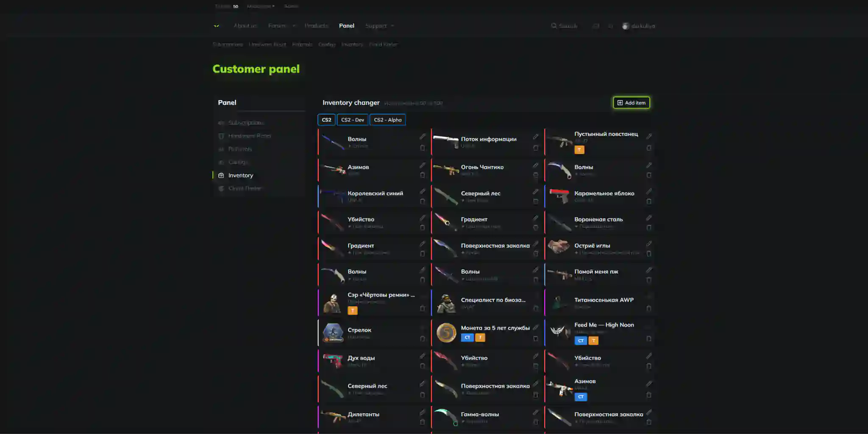Open the About us page

point(245,26)
